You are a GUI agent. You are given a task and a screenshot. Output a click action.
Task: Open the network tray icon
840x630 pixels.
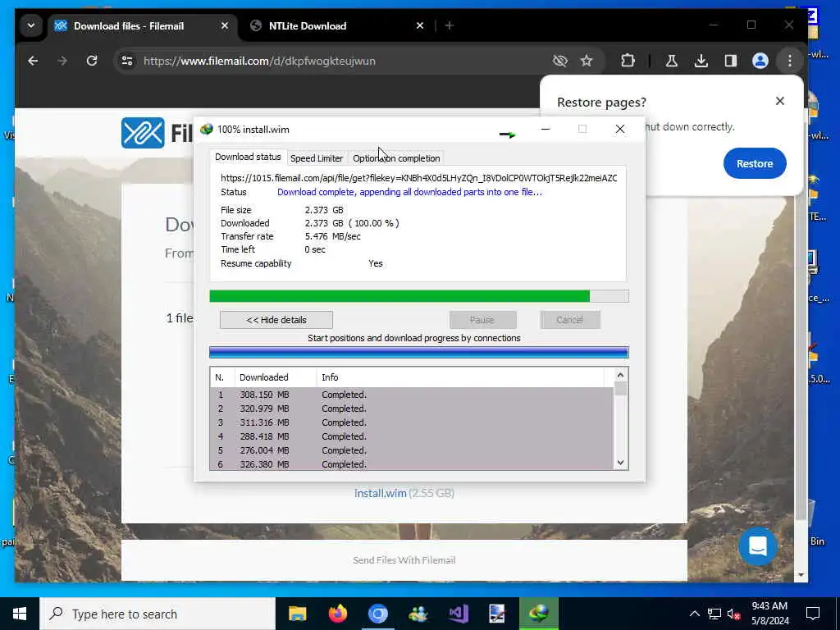pos(714,614)
